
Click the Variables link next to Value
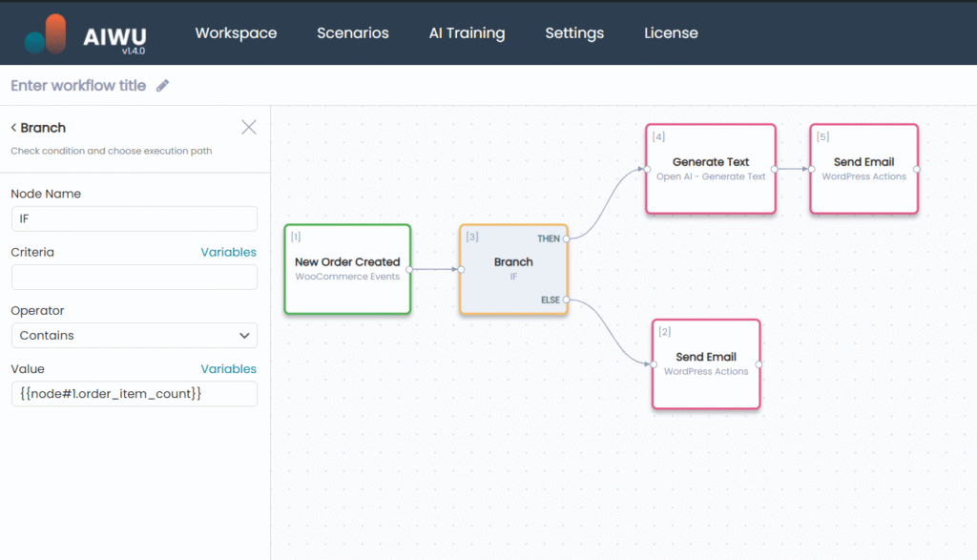click(x=228, y=368)
